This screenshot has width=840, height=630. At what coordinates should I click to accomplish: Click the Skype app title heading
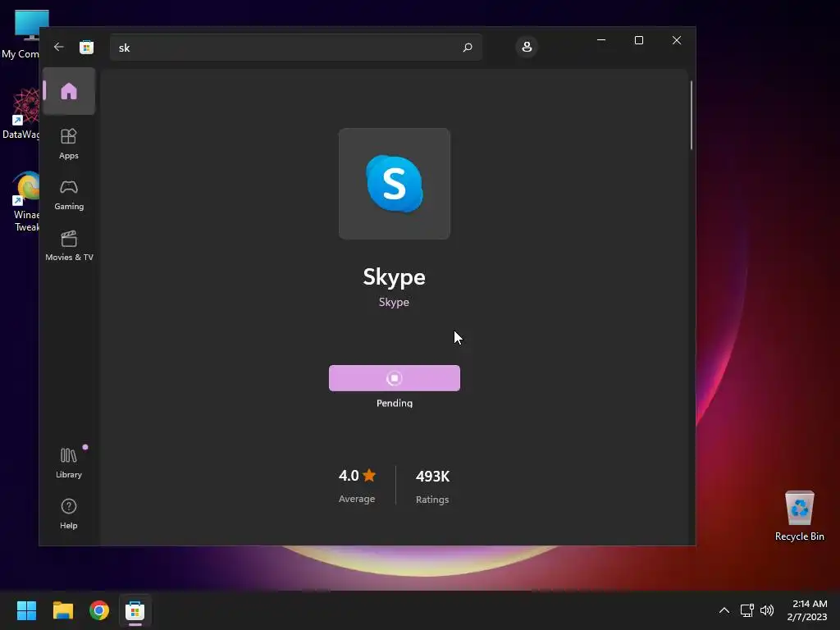395,277
